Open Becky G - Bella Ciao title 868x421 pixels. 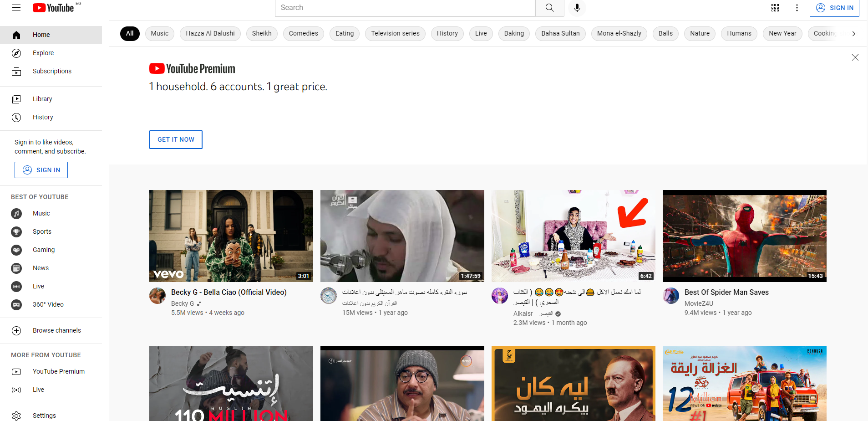229,293
